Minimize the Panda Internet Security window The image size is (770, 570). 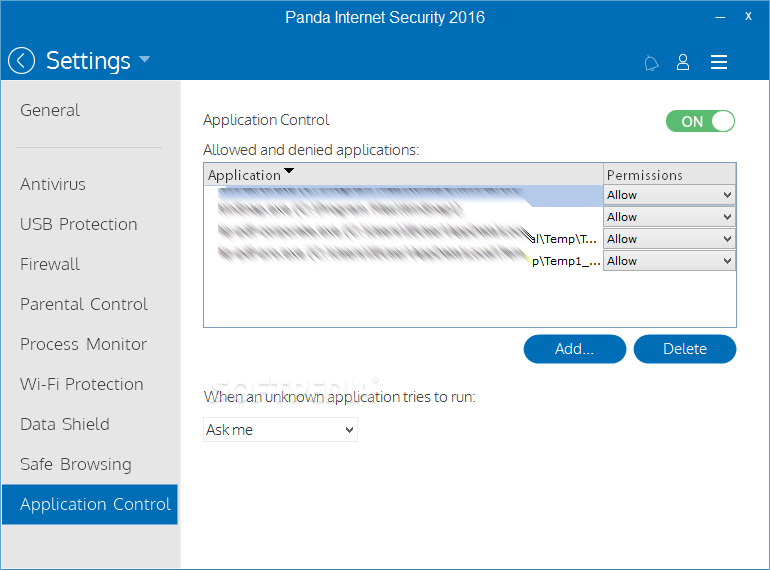(720, 17)
